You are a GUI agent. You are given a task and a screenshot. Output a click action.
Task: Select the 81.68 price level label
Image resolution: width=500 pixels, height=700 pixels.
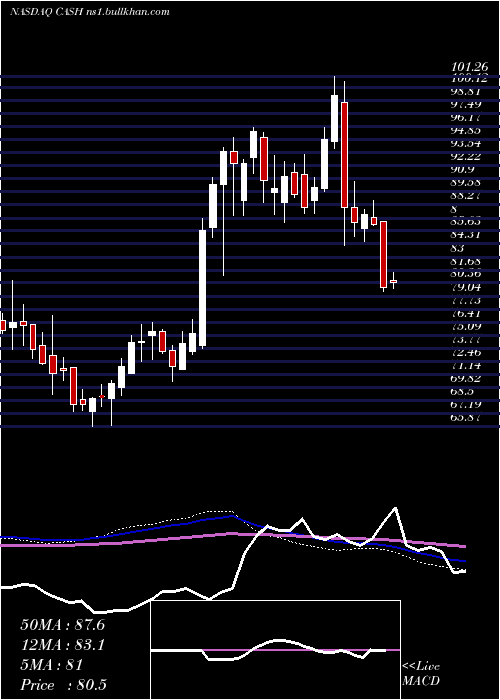[x=467, y=260]
